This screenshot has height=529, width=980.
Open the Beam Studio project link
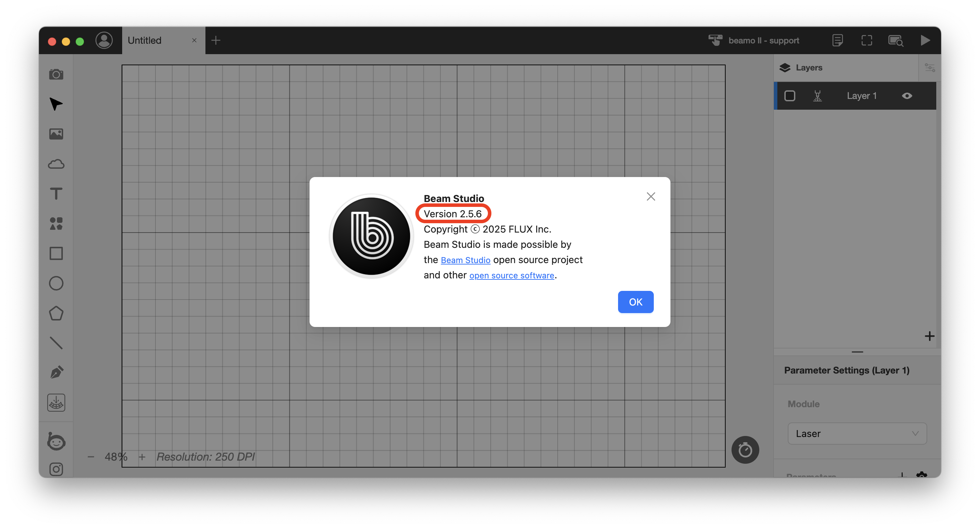tap(465, 260)
